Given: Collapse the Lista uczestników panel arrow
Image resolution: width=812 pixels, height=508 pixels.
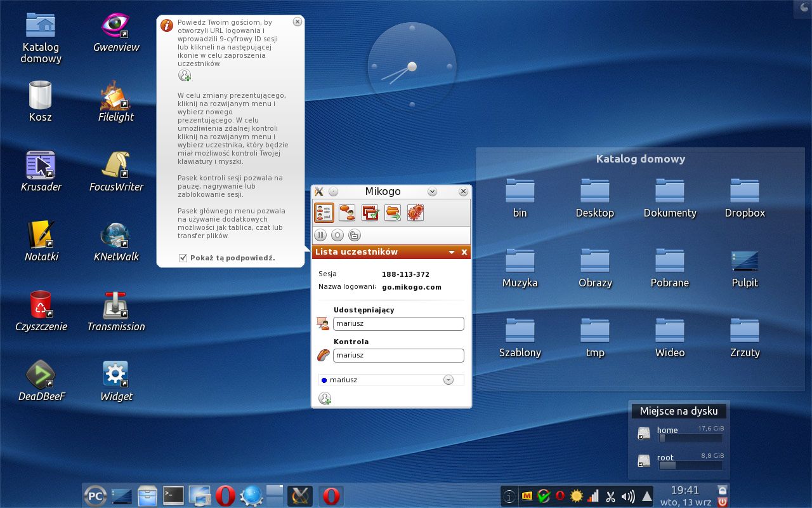Looking at the screenshot, I should click(452, 252).
